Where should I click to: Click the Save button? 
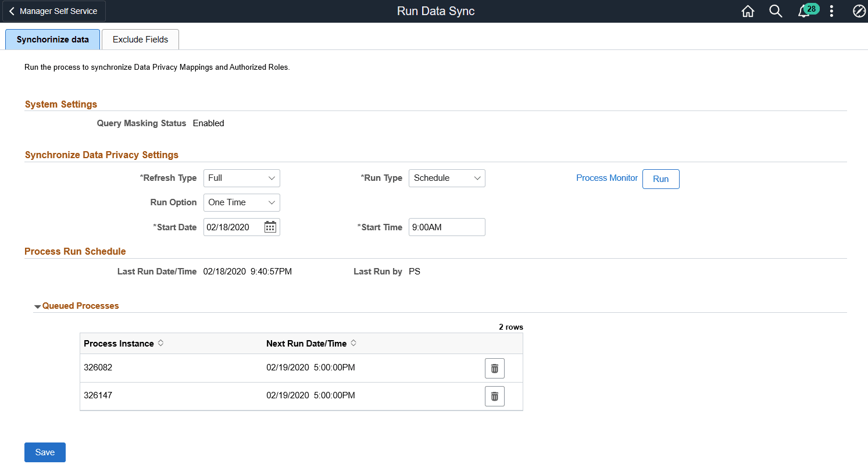click(x=45, y=452)
